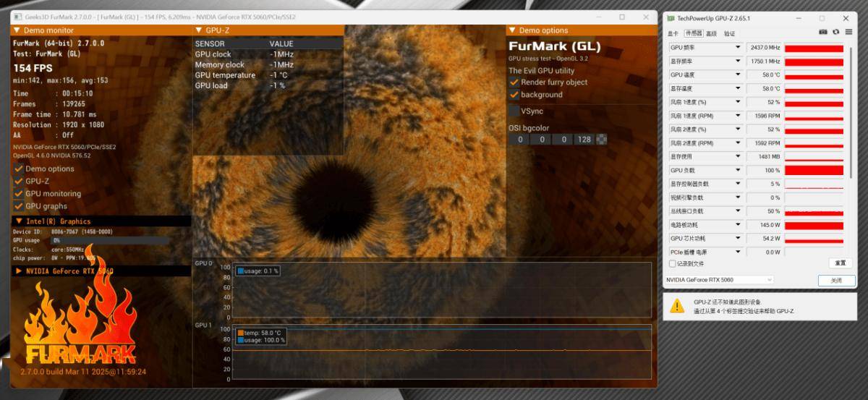
Task: Toggle the GPU graphs checkbox
Action: pyautogui.click(x=18, y=205)
